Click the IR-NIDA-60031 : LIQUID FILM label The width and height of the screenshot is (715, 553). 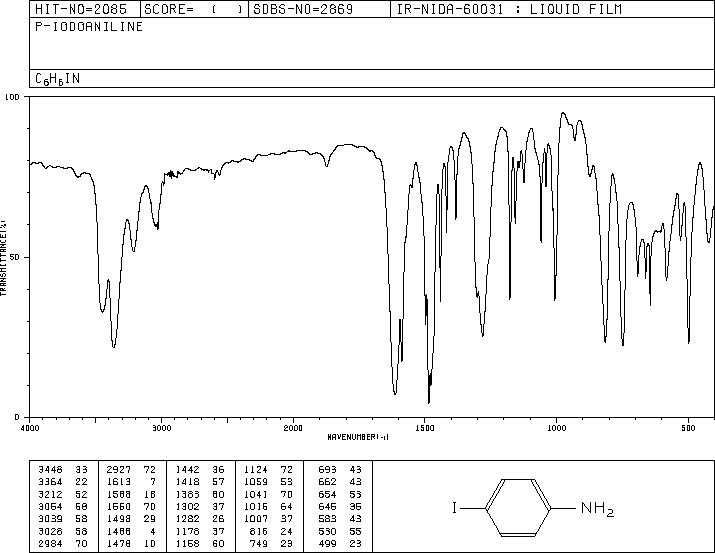tap(509, 9)
